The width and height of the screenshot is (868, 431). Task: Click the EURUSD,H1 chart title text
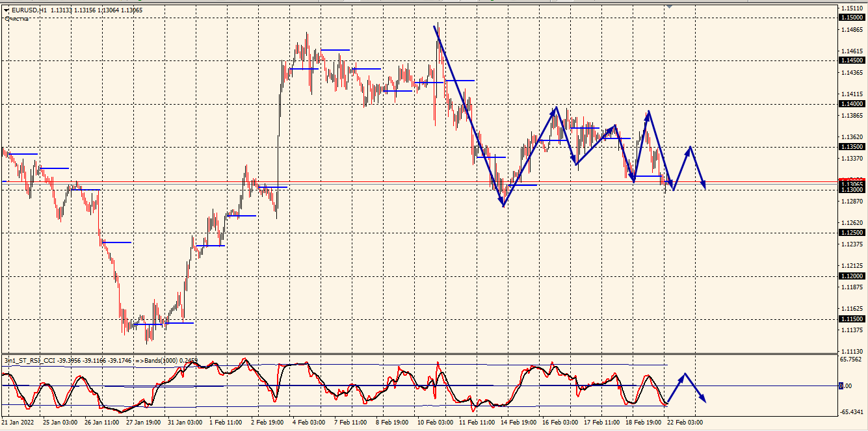pyautogui.click(x=29, y=10)
